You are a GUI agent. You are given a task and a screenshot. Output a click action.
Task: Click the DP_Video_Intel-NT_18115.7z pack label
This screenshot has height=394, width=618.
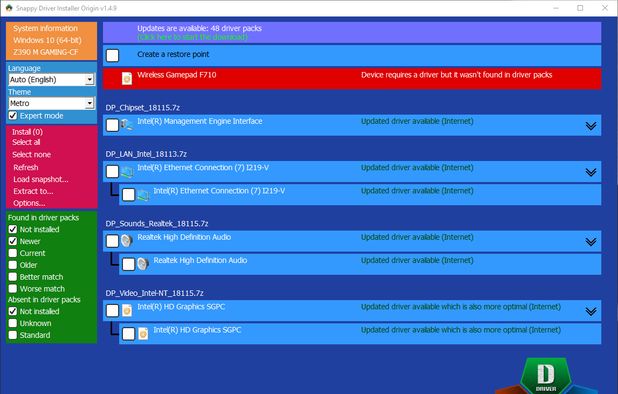(154, 293)
